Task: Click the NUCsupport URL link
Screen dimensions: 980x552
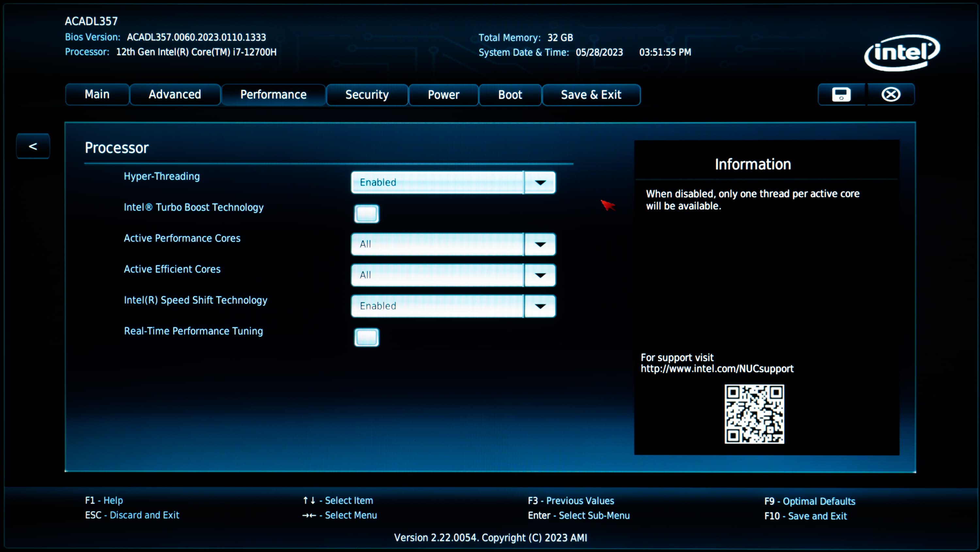Action: coord(717,369)
